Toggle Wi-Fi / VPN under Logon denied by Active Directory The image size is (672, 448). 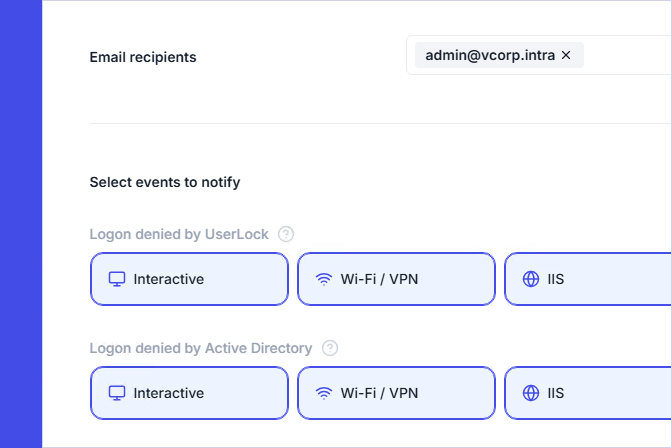point(396,393)
